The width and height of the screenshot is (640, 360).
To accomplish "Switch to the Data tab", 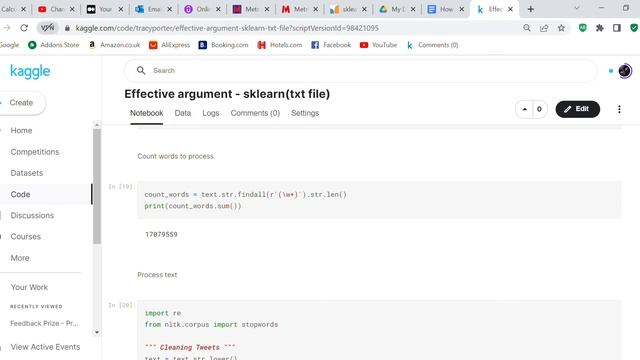I will [182, 113].
